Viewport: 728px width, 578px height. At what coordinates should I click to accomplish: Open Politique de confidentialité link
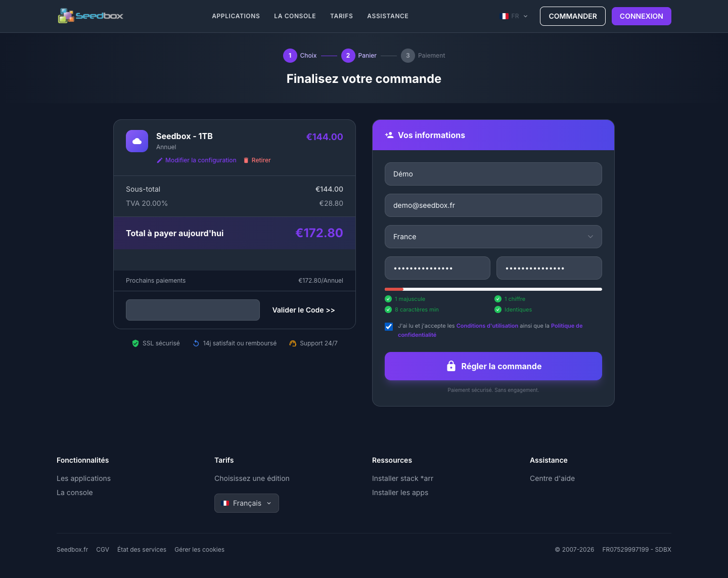(x=567, y=326)
